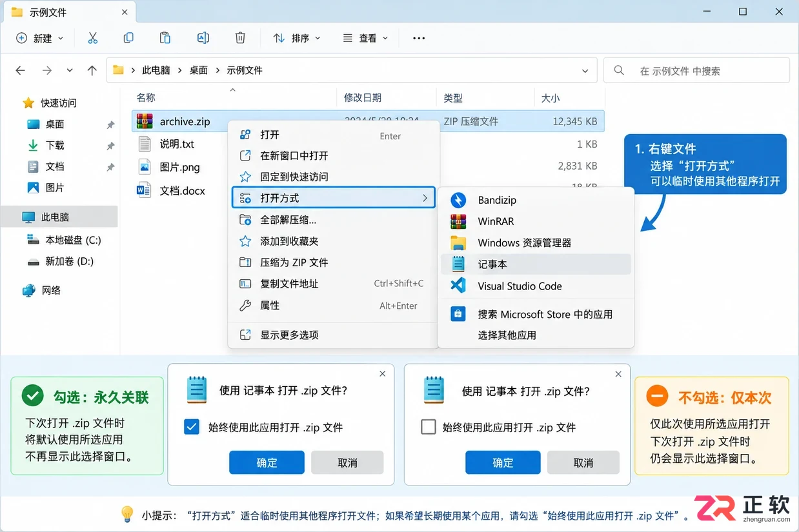Image resolution: width=799 pixels, height=532 pixels.
Task: Sort by the 修改日期 column header
Action: [363, 97]
